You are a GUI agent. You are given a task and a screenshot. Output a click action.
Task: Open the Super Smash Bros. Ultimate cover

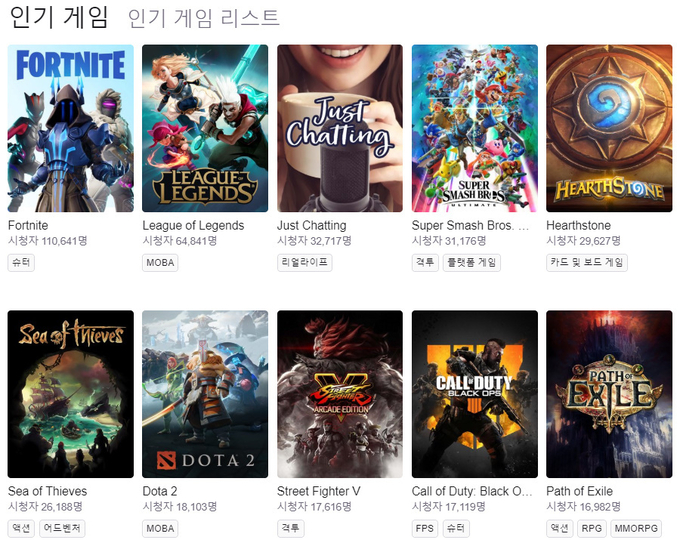click(x=475, y=128)
